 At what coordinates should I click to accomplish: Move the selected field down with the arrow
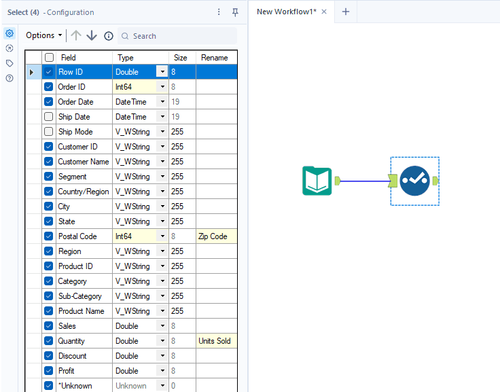[x=92, y=35]
